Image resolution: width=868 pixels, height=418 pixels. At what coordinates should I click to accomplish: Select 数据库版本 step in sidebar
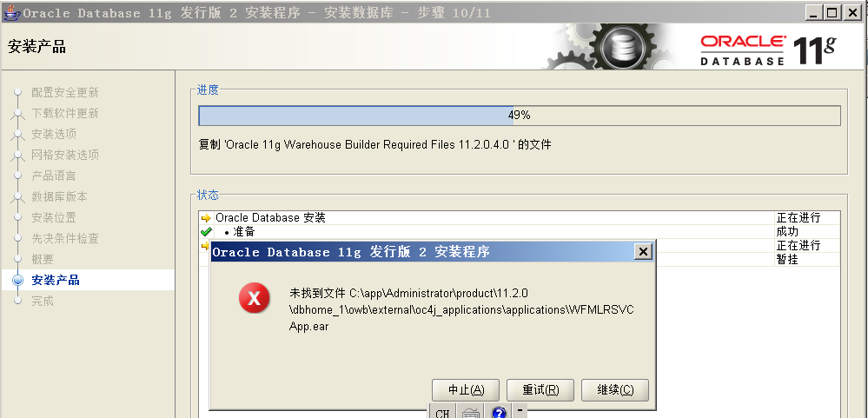click(59, 196)
